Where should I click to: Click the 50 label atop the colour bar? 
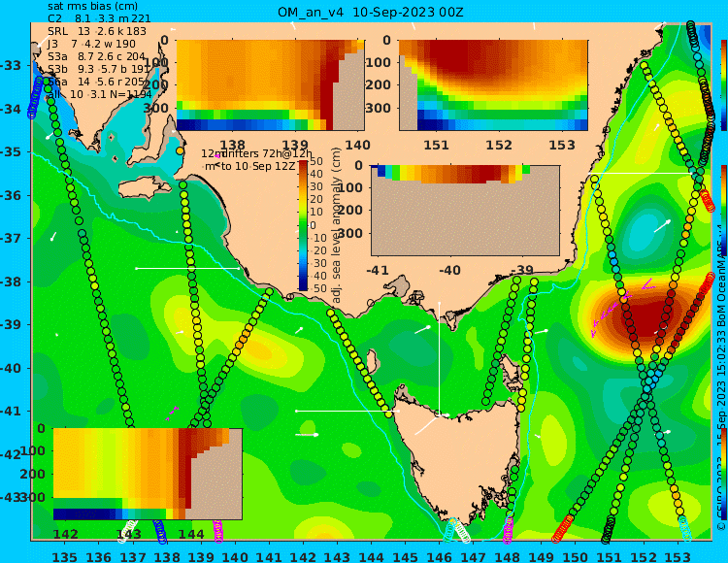click(x=316, y=161)
